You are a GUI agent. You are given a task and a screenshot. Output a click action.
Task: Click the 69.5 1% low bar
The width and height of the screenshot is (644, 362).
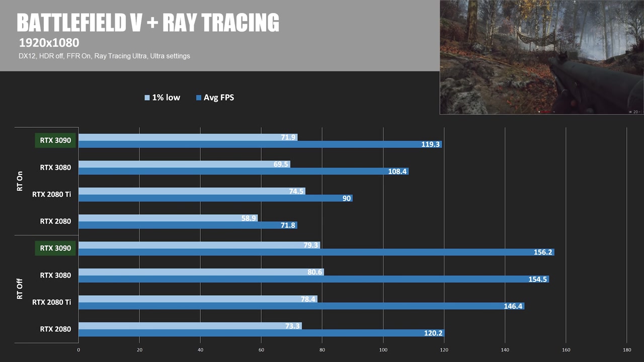184,164
